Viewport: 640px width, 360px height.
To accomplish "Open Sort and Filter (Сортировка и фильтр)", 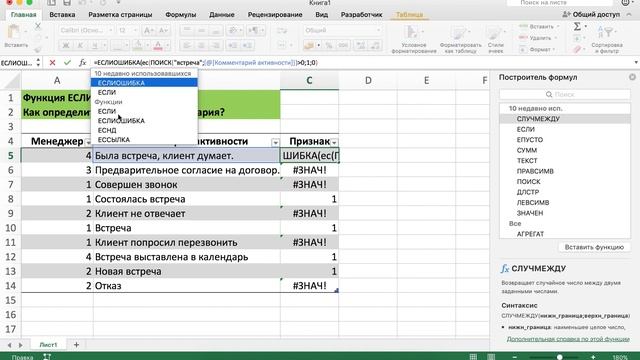I will [607, 39].
